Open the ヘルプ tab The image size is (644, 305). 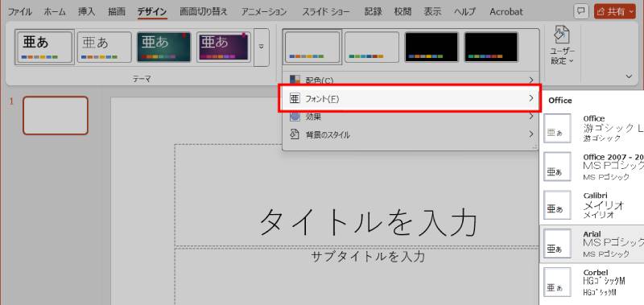pos(465,11)
